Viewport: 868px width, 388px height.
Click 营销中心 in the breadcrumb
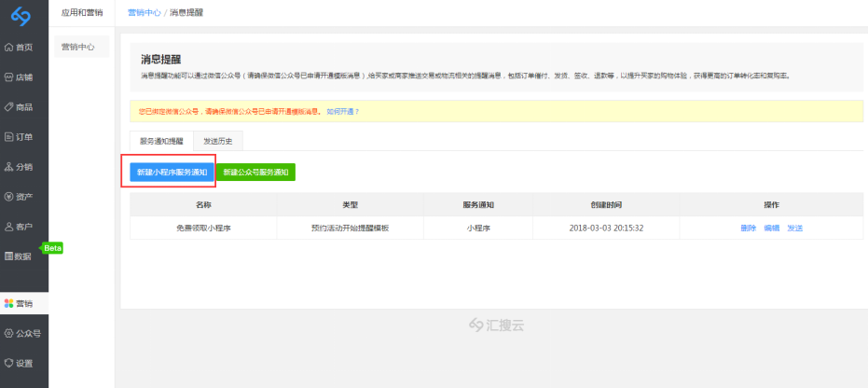pos(143,13)
